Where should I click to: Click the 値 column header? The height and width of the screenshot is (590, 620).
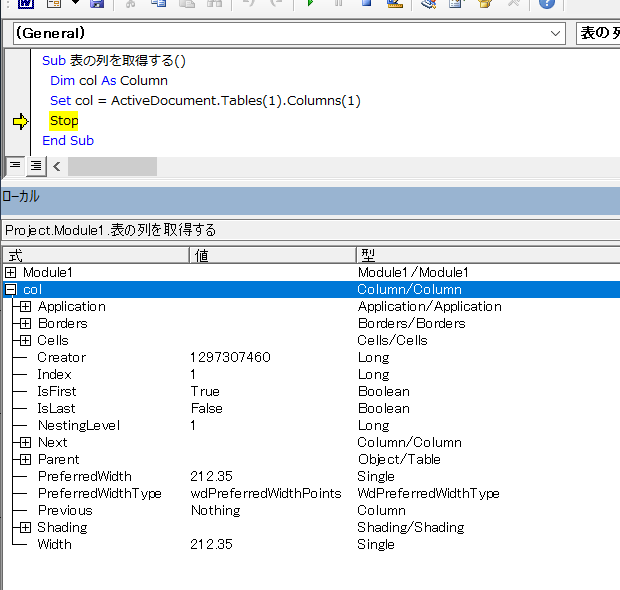(x=273, y=255)
